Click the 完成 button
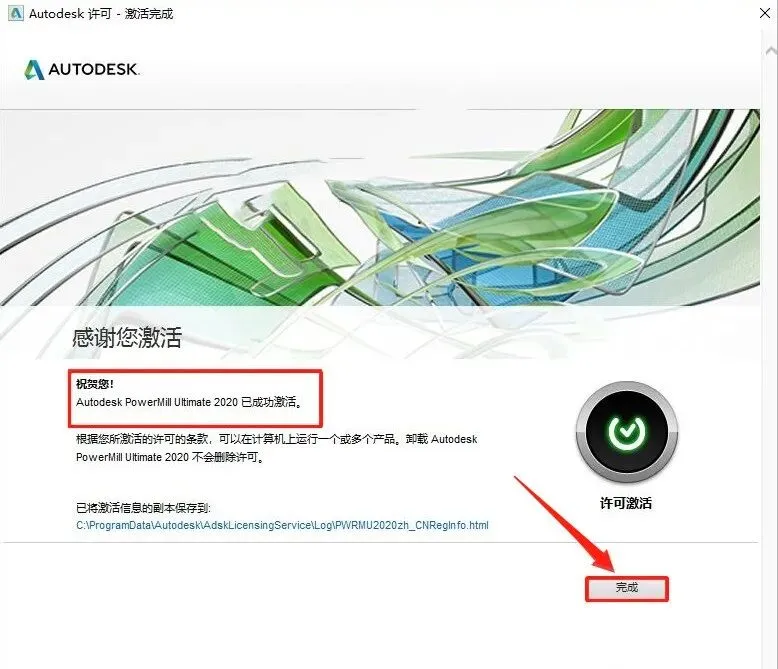 [x=627, y=589]
